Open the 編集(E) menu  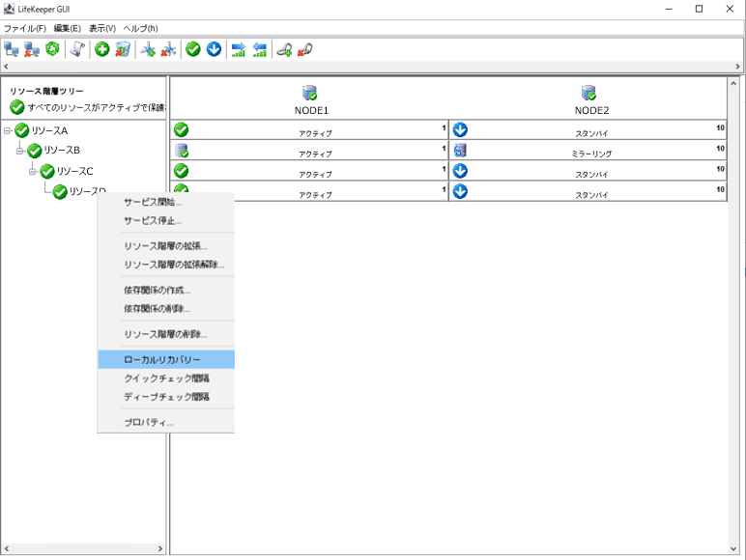click(x=67, y=29)
